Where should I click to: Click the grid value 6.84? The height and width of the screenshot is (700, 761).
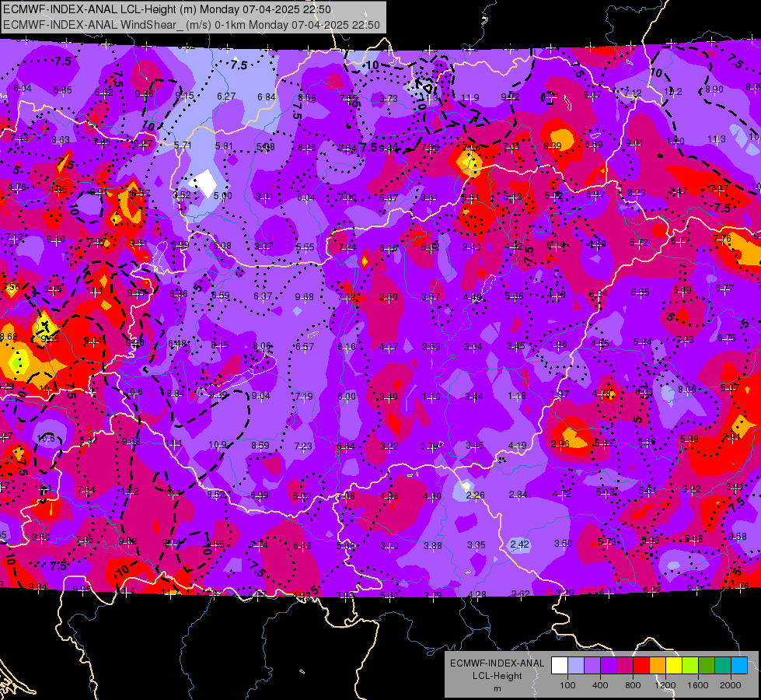point(267,97)
